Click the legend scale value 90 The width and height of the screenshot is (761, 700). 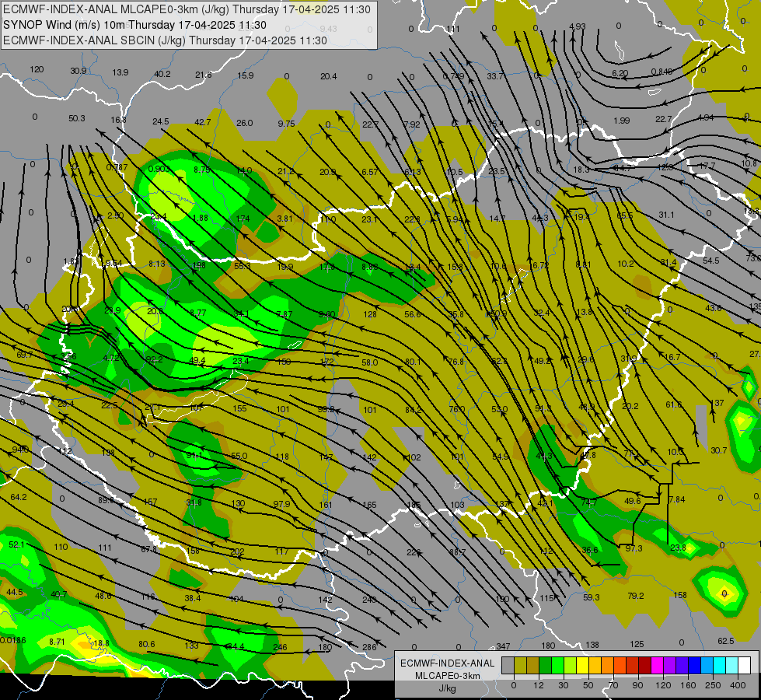pyautogui.click(x=637, y=685)
